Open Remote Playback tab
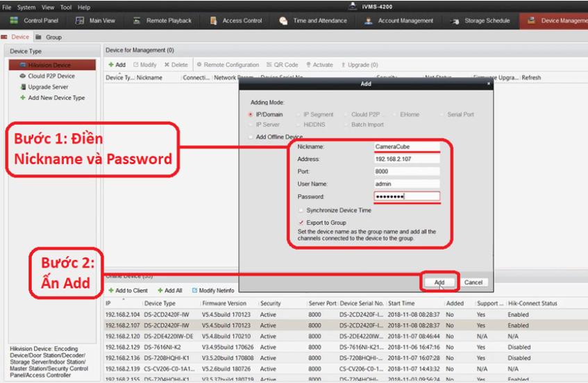This screenshot has height=383, width=588. pyautogui.click(x=162, y=21)
